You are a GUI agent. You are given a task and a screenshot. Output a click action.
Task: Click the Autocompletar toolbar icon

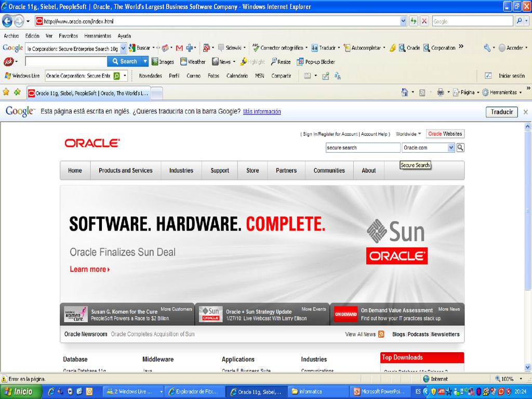[347, 48]
